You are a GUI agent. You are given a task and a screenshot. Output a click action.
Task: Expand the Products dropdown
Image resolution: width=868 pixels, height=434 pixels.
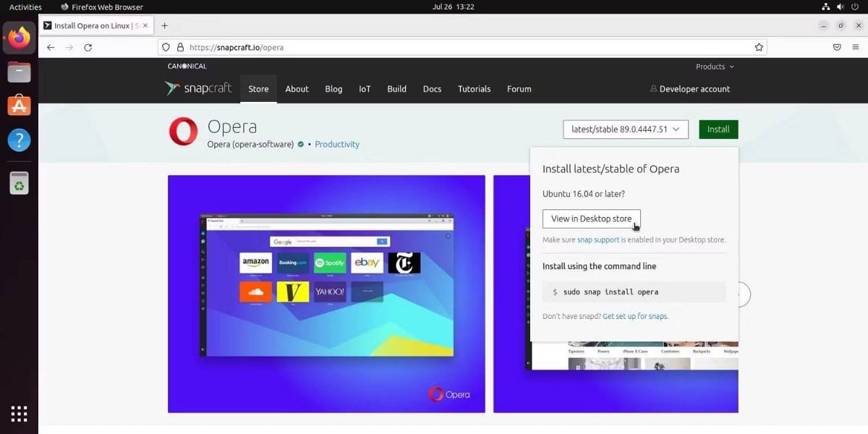713,66
